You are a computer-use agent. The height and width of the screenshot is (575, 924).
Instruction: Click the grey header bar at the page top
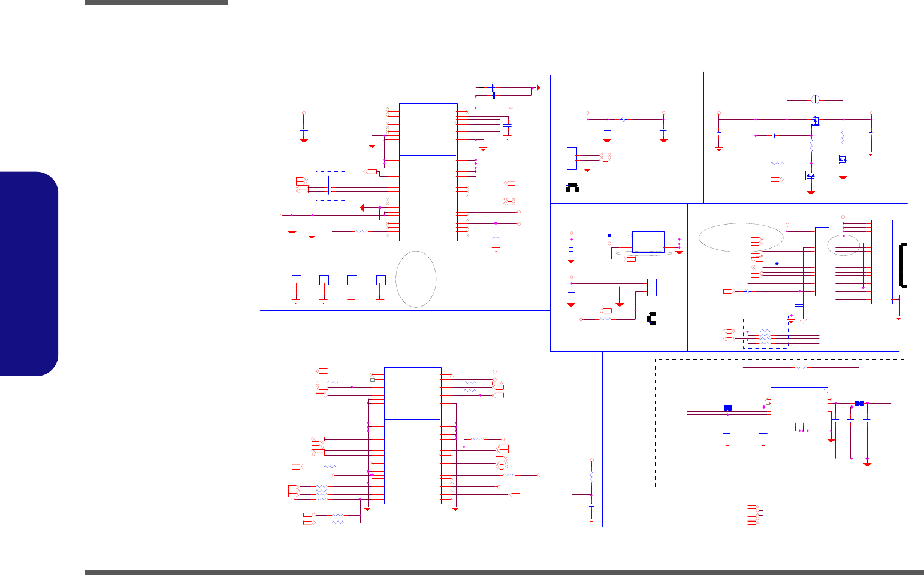[156, 2]
